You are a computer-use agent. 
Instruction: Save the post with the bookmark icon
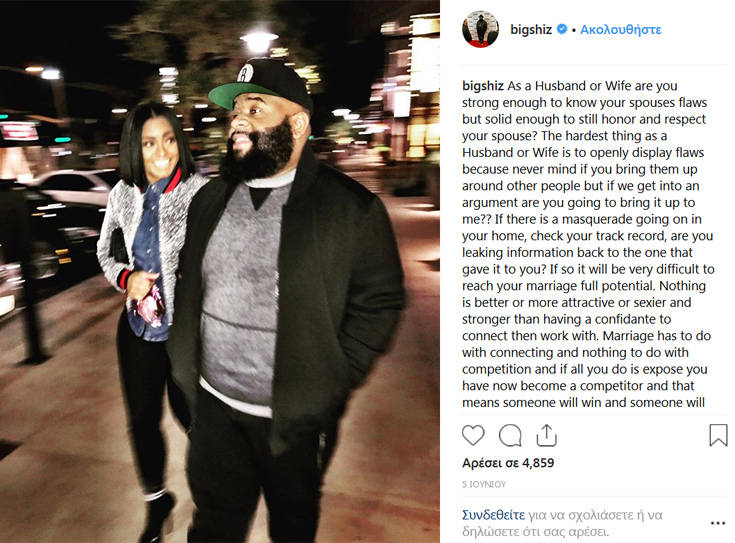718,435
